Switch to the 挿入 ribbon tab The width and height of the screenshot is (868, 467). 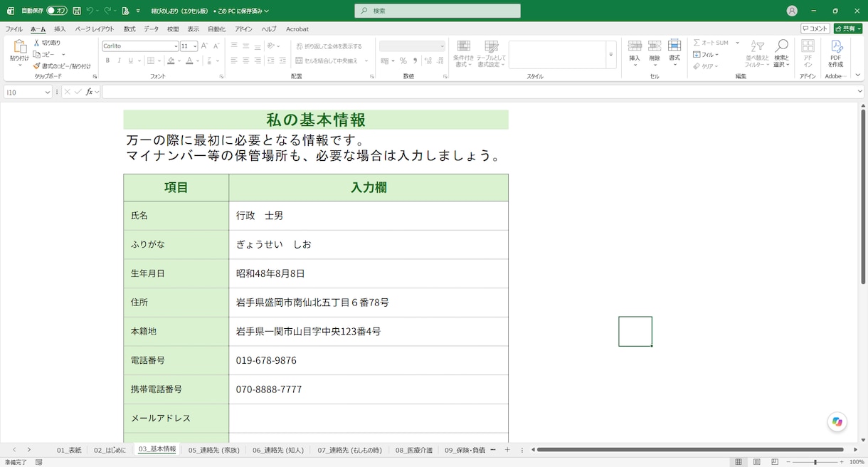(60, 29)
